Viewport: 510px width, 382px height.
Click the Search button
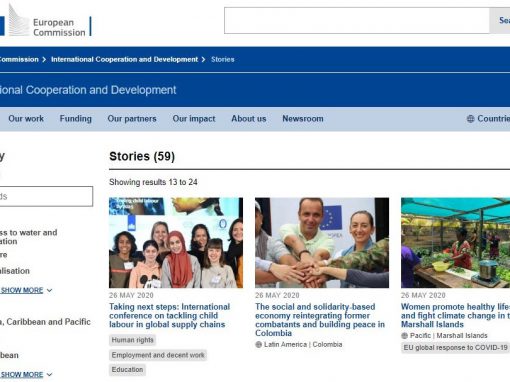[500, 21]
